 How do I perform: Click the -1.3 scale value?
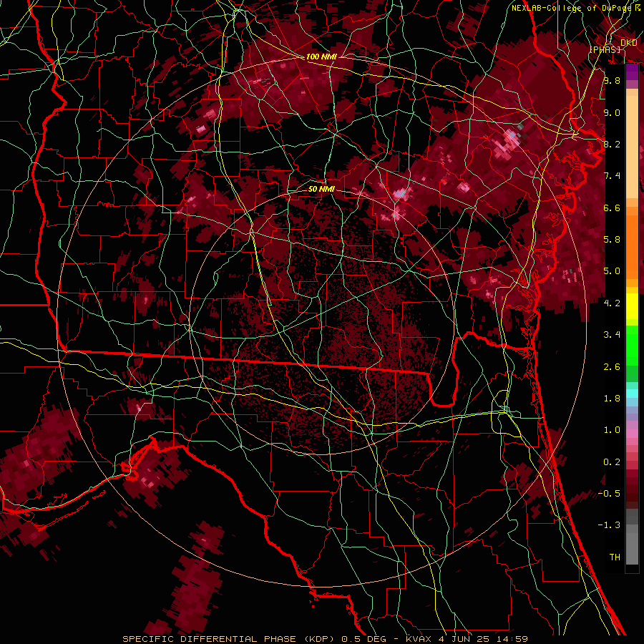tap(609, 525)
